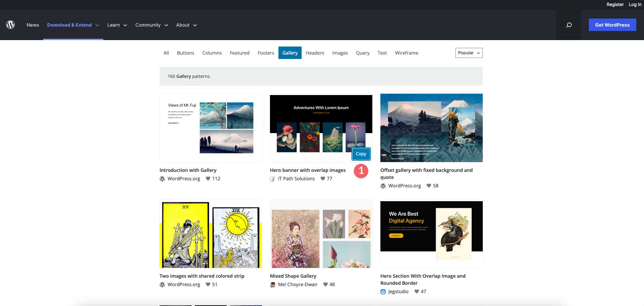This screenshot has width=644, height=306.
Task: Visit Mel Choyce-Dwan's author page
Action: [298, 284]
